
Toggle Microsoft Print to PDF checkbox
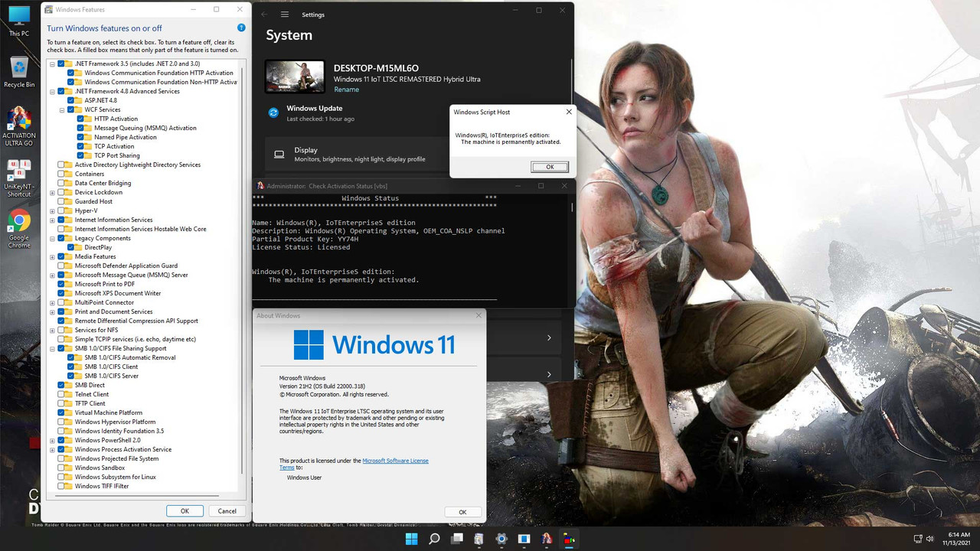pos(61,284)
